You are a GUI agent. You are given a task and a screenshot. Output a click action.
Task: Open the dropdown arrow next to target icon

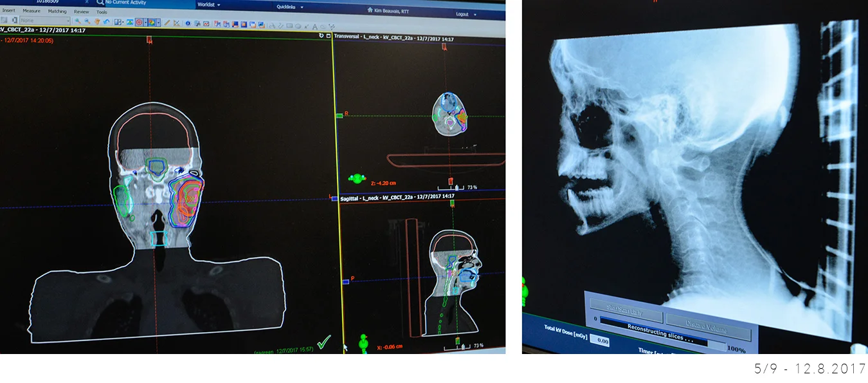145,23
